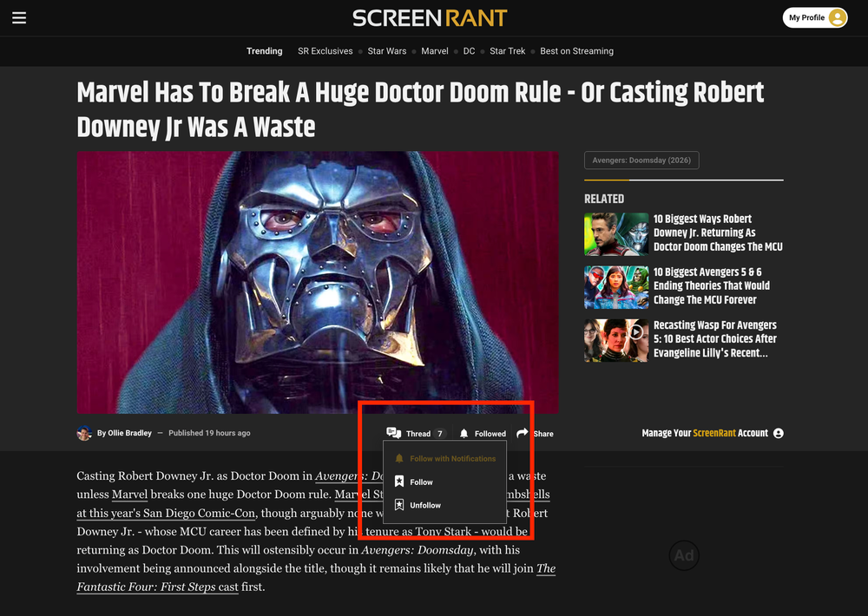The width and height of the screenshot is (868, 616).
Task: Open Best on Streaming section
Action: click(576, 51)
